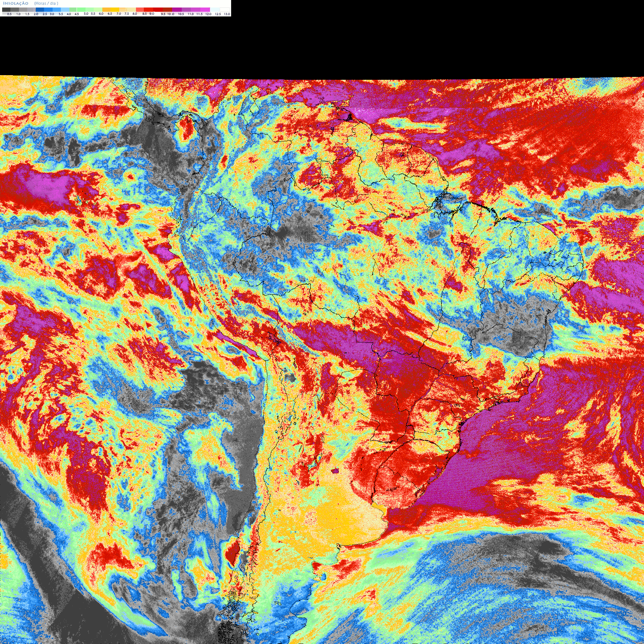Click the 9.5 legend value label
644x644 pixels.
[x=163, y=14]
